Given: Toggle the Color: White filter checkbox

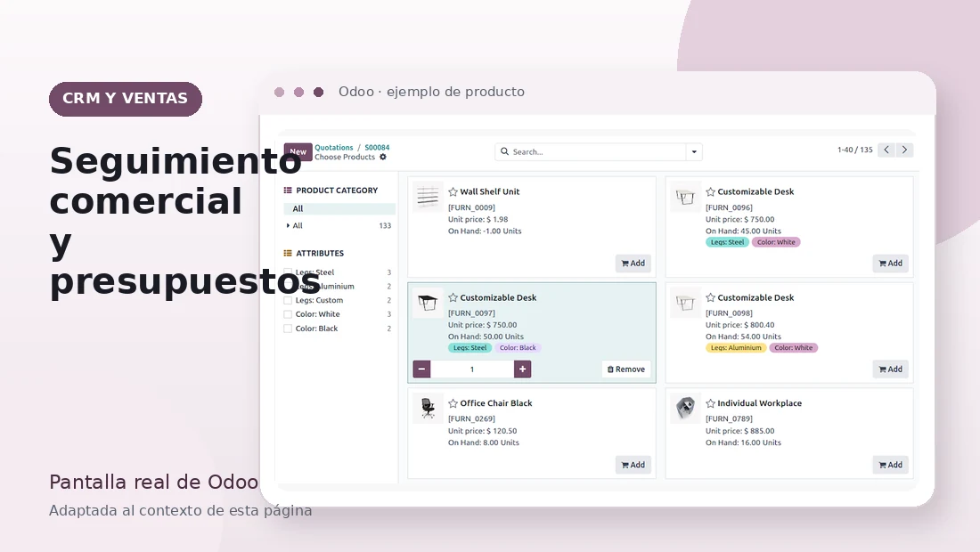Looking at the screenshot, I should [288, 314].
